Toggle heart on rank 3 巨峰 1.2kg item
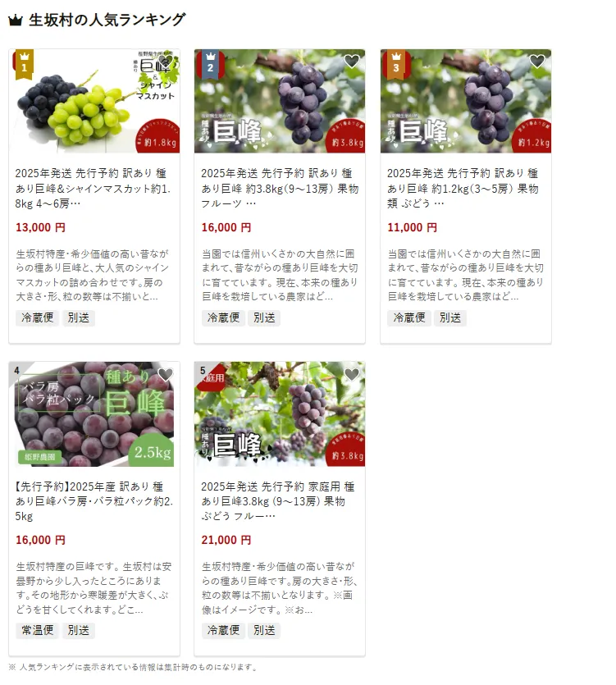 point(537,62)
